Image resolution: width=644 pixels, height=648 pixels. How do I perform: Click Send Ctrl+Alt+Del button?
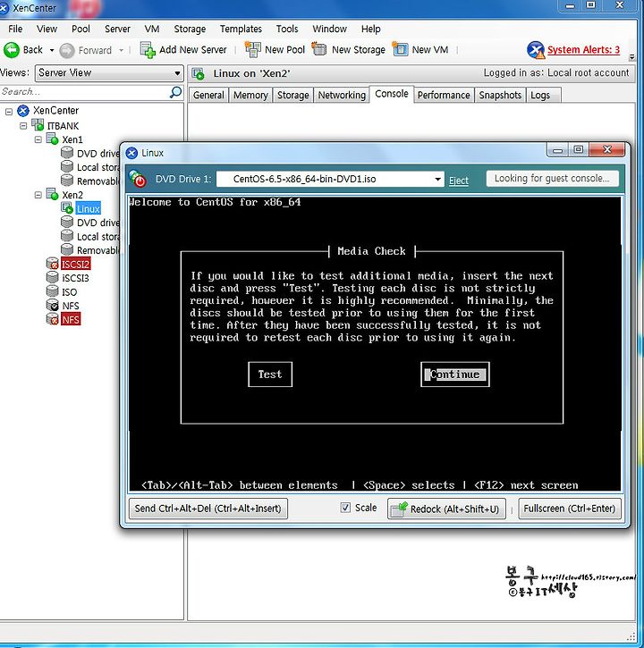coord(208,509)
